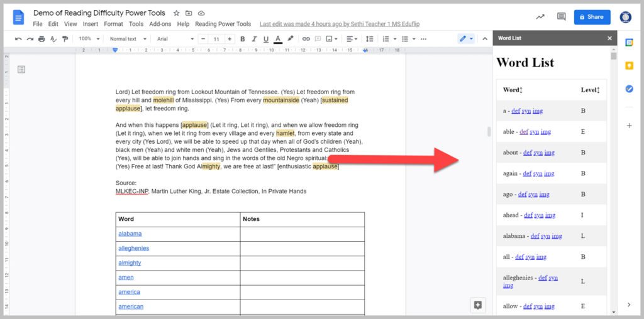Toggle underline formatting
Image resolution: width=644 pixels, height=319 pixels.
[x=266, y=39]
